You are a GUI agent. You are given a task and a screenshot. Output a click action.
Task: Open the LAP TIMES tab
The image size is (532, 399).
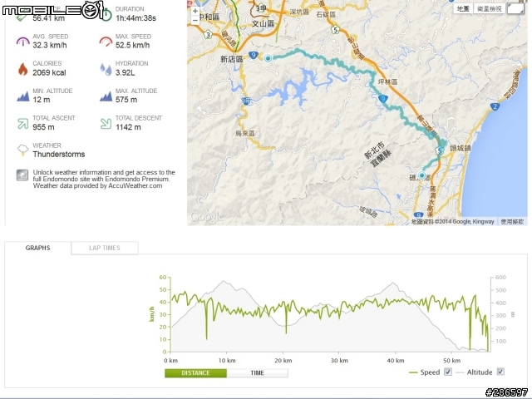coord(104,248)
